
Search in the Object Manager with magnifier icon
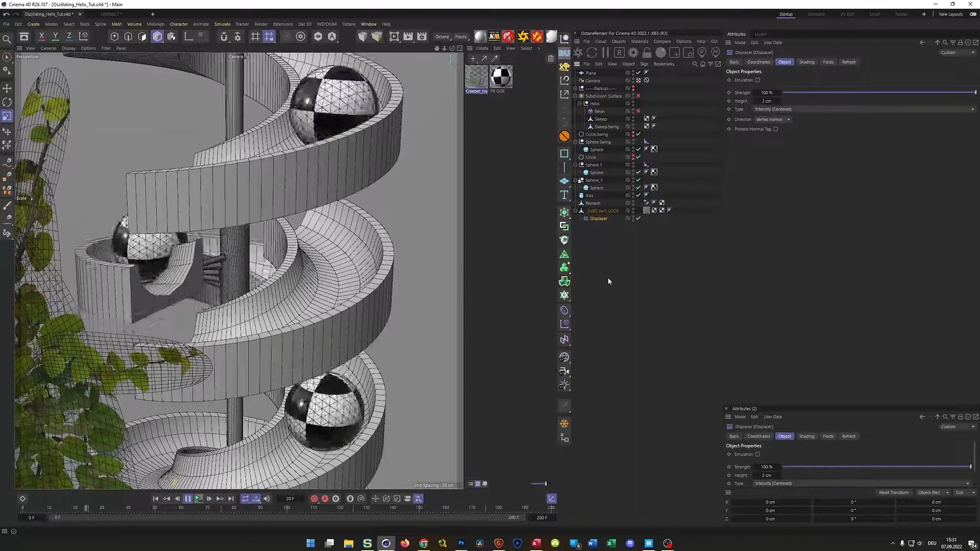(x=695, y=64)
